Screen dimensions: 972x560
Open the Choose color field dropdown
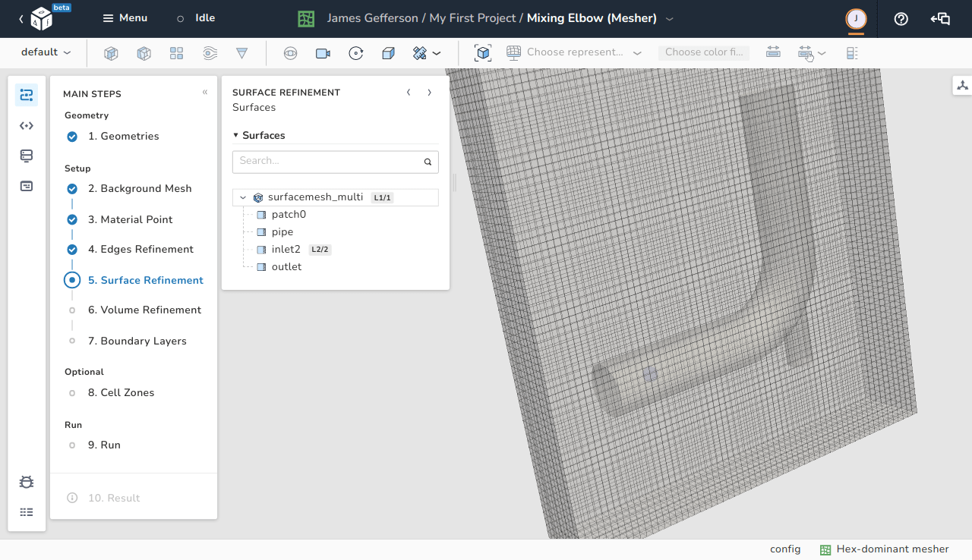704,52
